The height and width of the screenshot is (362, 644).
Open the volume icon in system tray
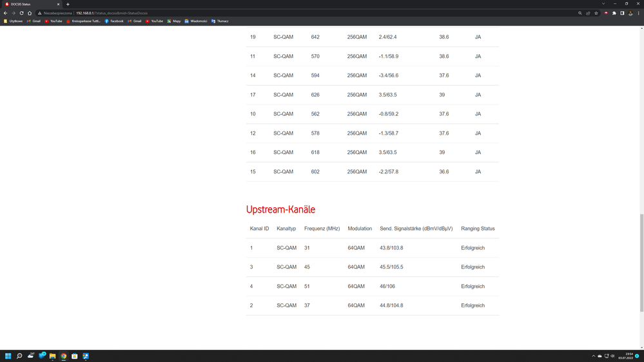[x=612, y=356]
